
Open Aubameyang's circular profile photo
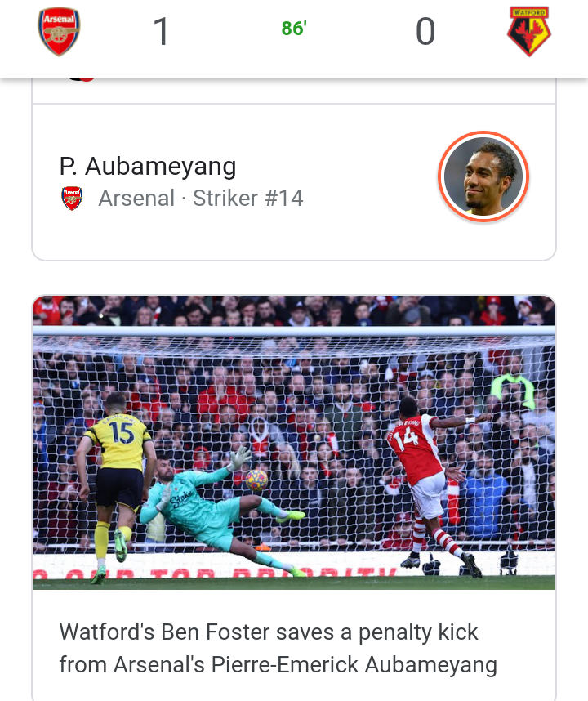tap(483, 176)
